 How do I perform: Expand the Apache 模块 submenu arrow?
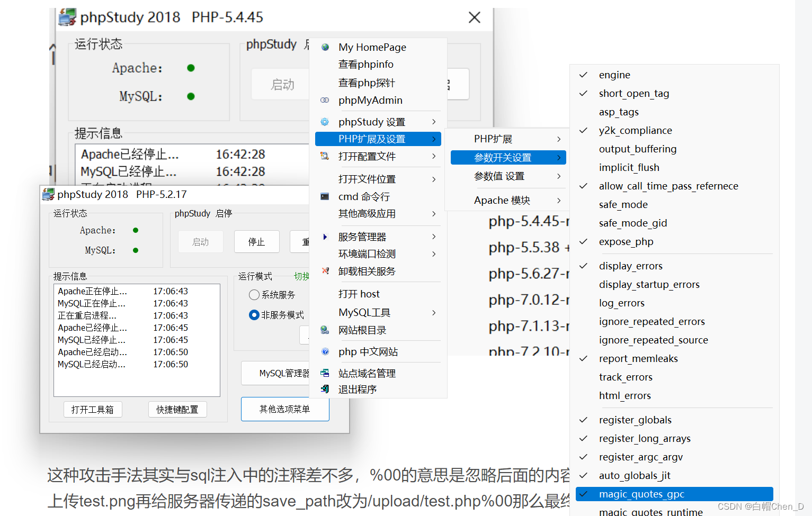(559, 200)
